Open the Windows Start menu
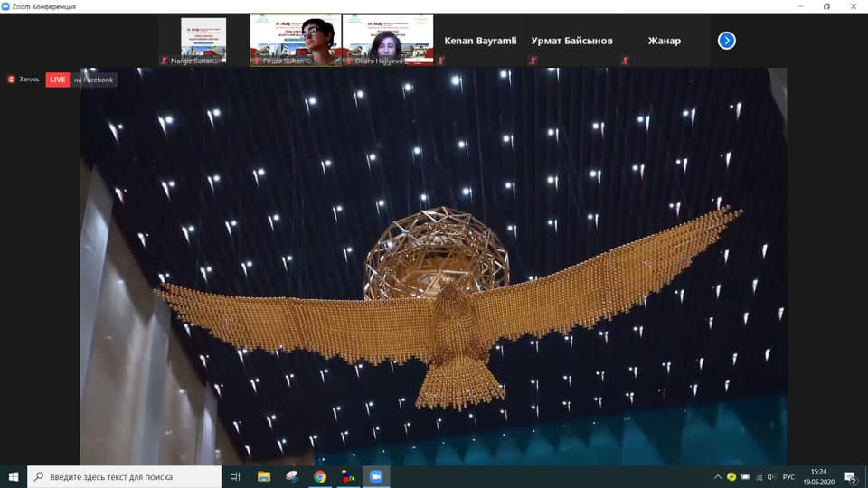868x488 pixels. click(x=14, y=476)
